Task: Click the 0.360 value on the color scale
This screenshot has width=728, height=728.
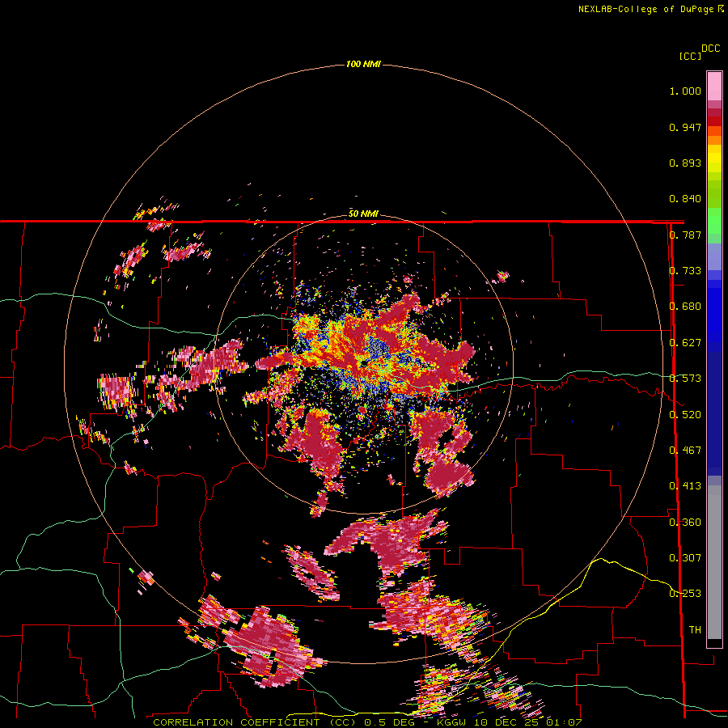Action: [x=685, y=523]
